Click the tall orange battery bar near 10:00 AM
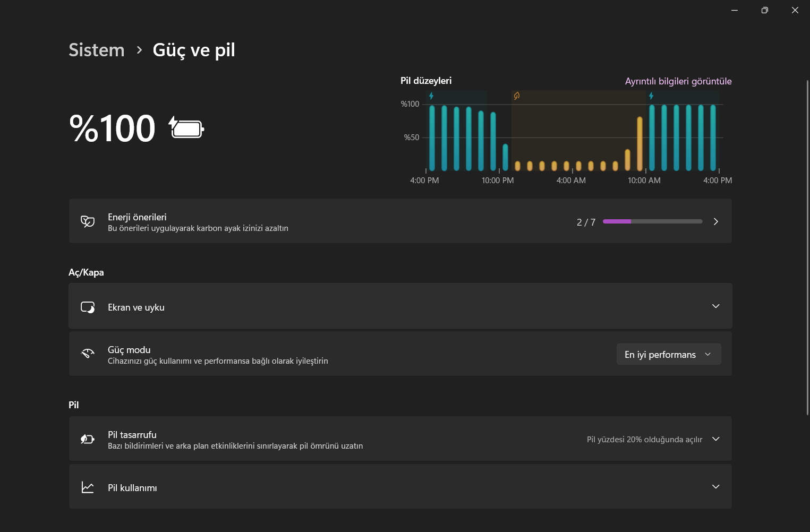810x532 pixels. (640, 143)
